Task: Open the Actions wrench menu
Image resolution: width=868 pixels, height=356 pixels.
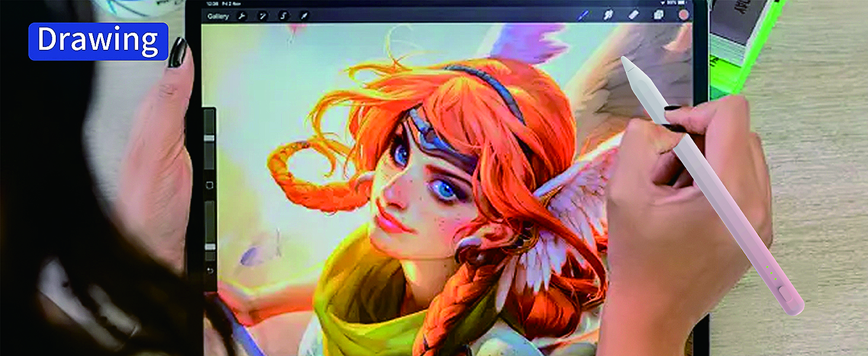Action: coord(242,16)
